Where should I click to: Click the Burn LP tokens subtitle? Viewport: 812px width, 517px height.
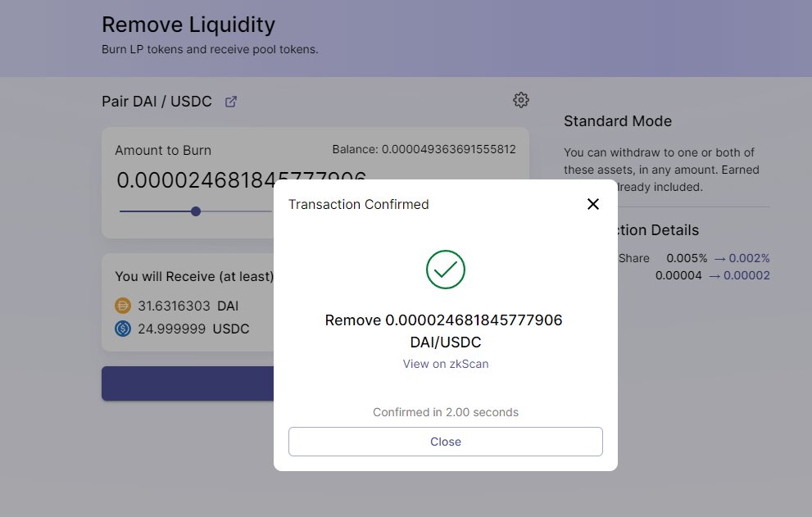coord(210,49)
